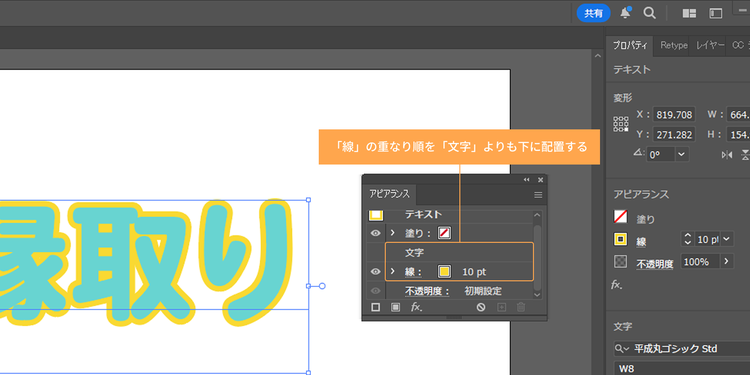Click the W width field

[x=738, y=115]
